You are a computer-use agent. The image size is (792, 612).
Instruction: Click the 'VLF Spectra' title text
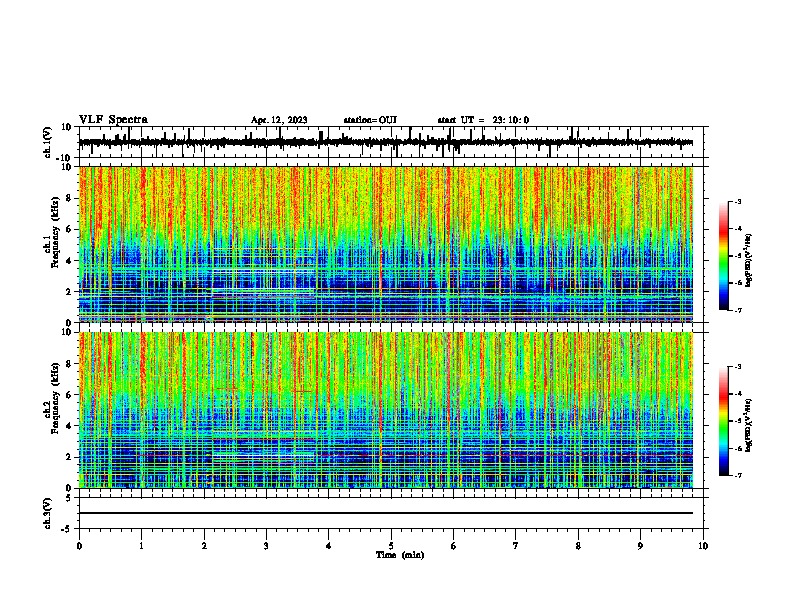click(113, 120)
